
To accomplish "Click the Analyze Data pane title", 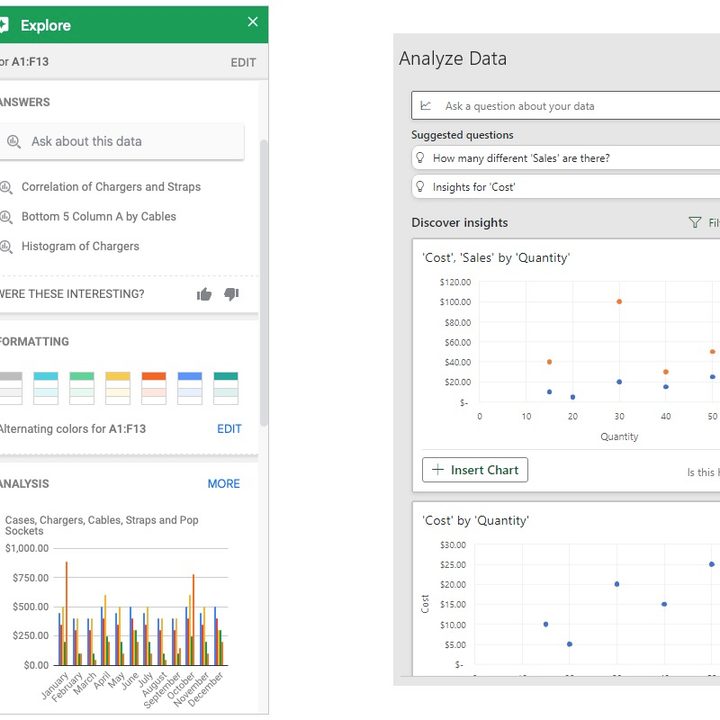I will [x=453, y=59].
